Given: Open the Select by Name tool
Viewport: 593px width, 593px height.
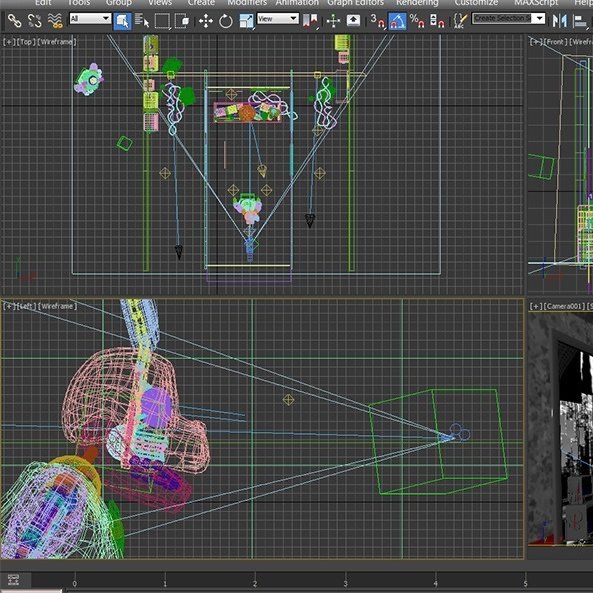Looking at the screenshot, I should click(x=142, y=21).
